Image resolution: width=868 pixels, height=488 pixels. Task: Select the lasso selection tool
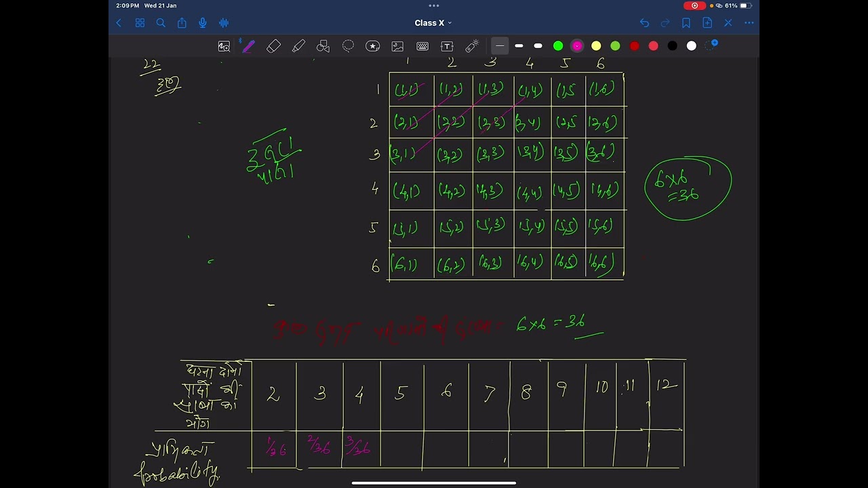click(x=348, y=46)
